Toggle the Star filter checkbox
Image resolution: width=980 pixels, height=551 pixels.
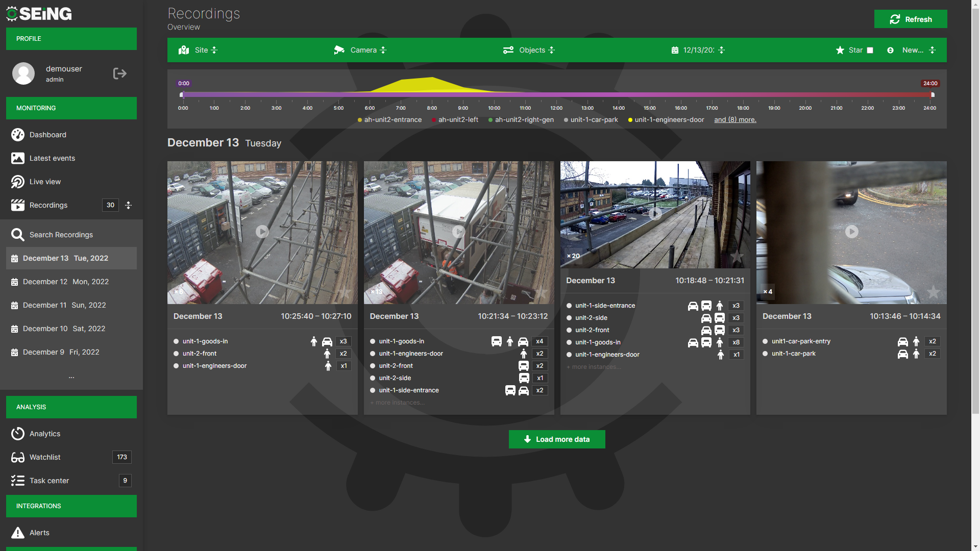[x=870, y=50]
